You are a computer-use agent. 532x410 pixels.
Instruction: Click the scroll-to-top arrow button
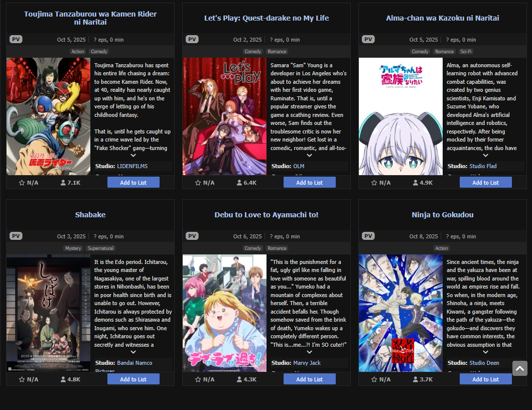(520, 368)
